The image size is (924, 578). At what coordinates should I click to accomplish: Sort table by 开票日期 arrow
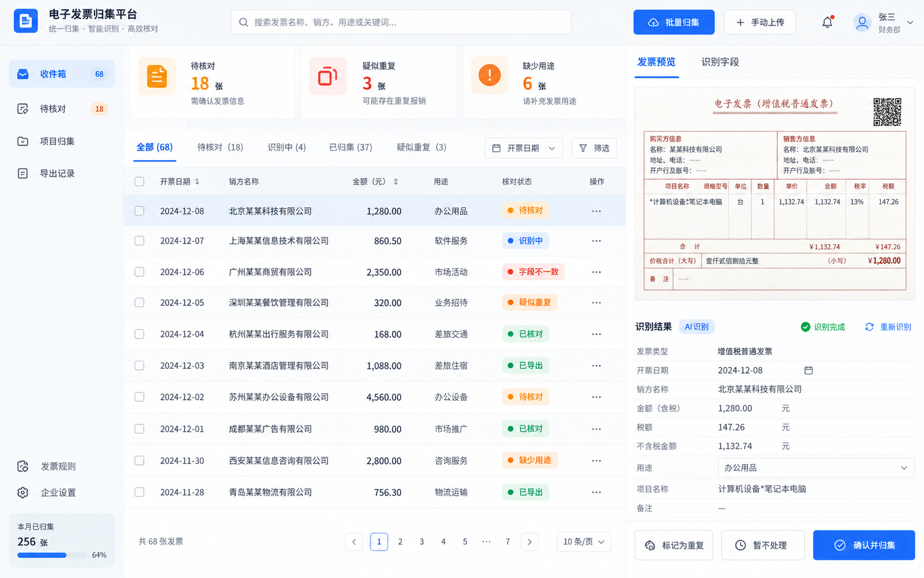pyautogui.click(x=198, y=182)
